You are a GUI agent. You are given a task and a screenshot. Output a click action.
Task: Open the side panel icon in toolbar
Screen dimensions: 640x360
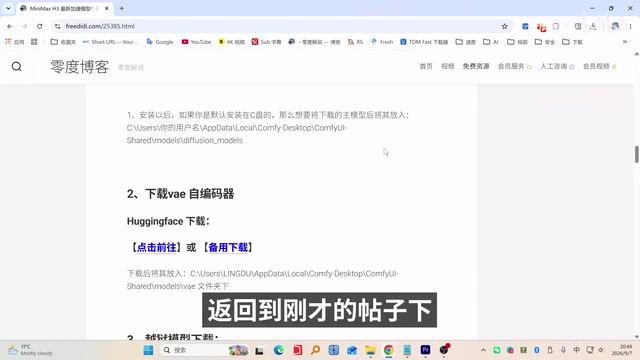[x=578, y=26]
